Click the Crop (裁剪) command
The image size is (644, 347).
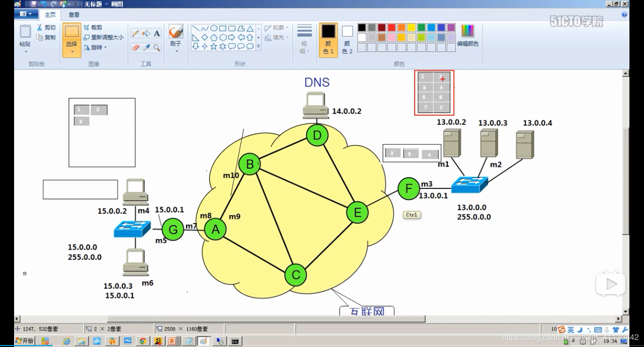tap(93, 28)
